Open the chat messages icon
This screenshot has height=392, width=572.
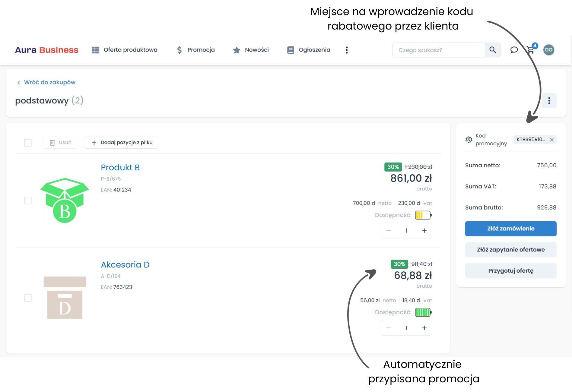point(514,50)
